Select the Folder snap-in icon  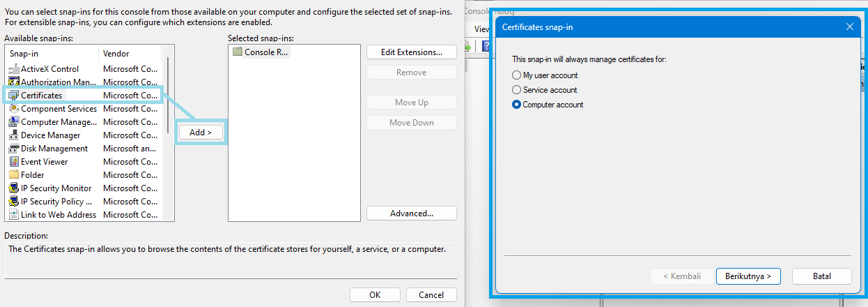(x=13, y=175)
